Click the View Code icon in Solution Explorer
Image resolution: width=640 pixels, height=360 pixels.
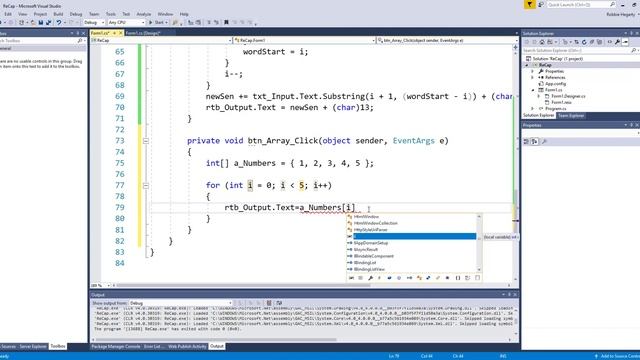(610, 42)
